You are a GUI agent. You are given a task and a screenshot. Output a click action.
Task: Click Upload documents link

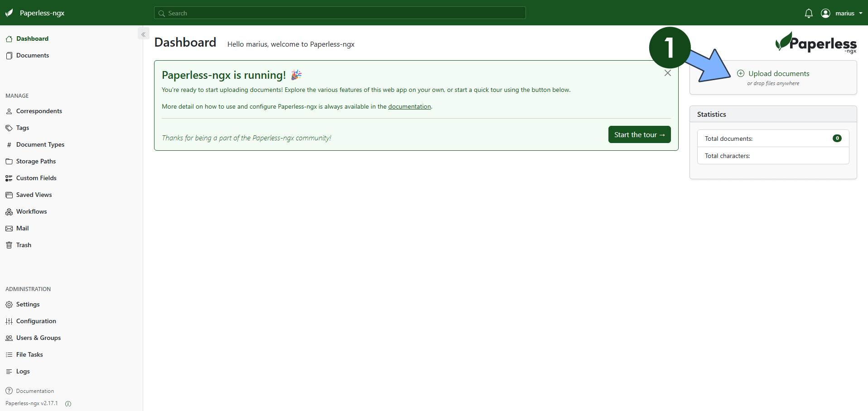(x=778, y=73)
